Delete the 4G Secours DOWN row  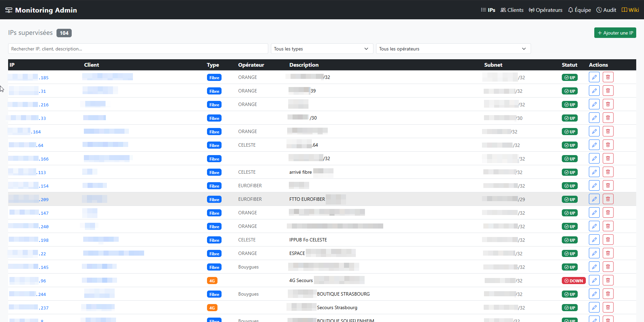(x=608, y=280)
